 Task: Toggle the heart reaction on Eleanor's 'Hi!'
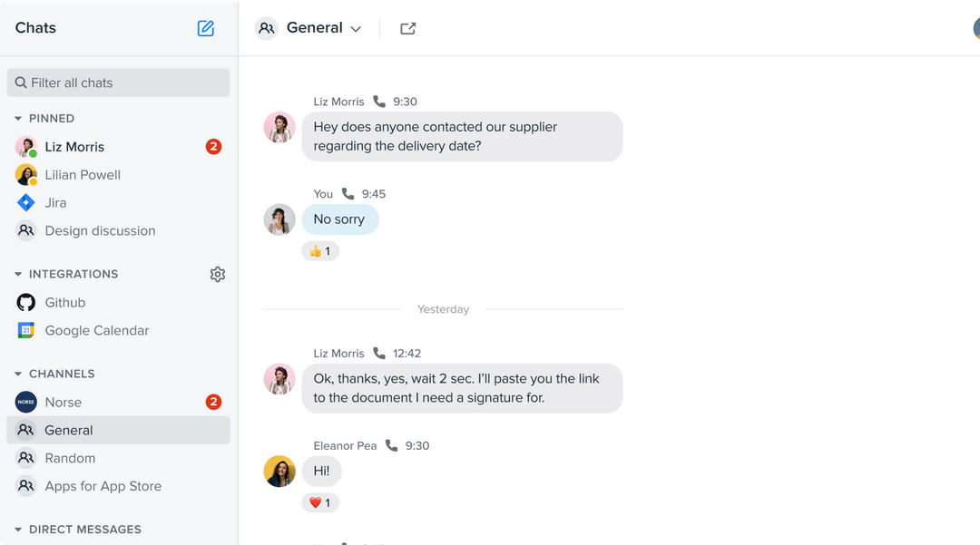tap(319, 502)
